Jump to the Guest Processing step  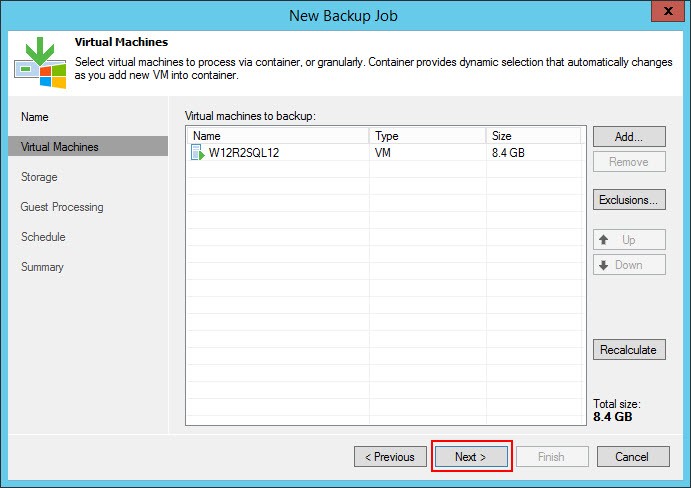[x=62, y=207]
